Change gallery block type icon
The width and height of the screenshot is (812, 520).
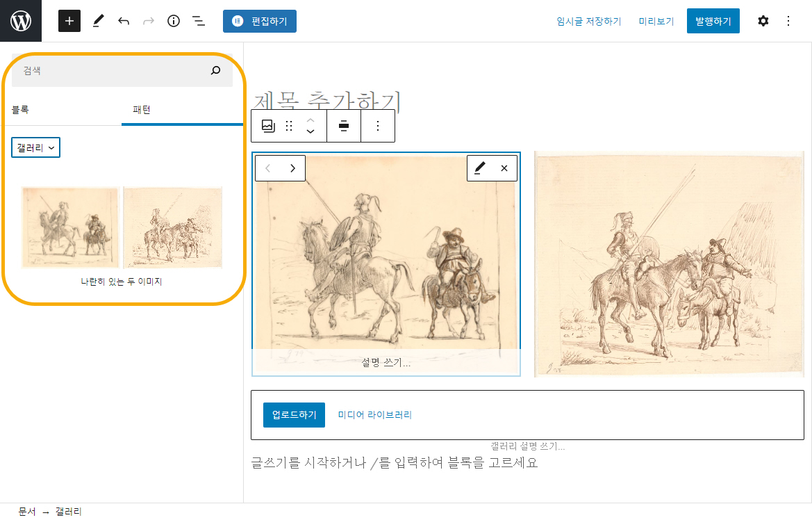pyautogui.click(x=267, y=126)
